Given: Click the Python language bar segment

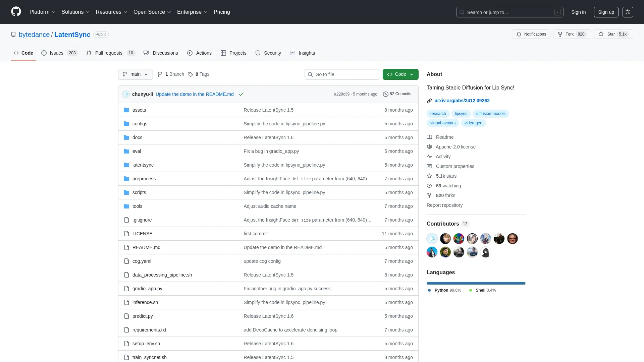Looking at the screenshot, I should [475, 283].
